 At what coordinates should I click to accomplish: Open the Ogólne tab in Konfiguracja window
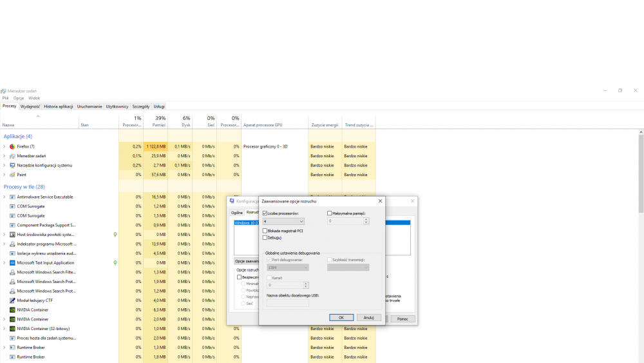point(236,213)
